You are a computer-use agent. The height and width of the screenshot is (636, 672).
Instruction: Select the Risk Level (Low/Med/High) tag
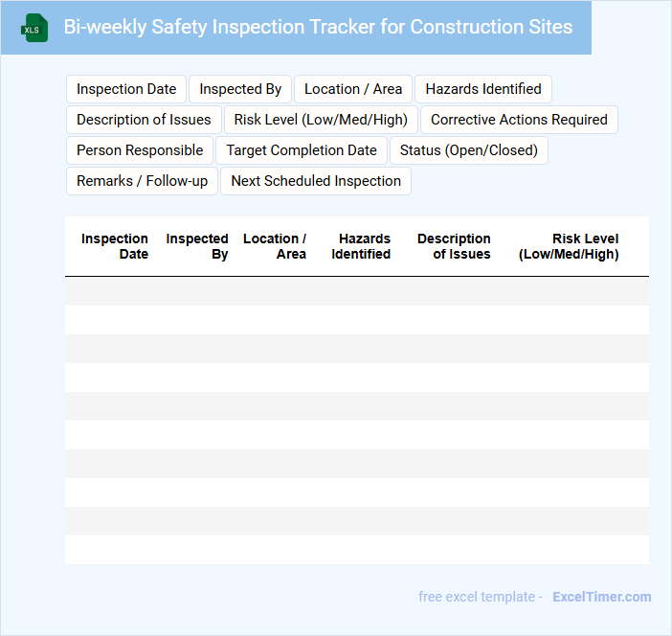[321, 120]
